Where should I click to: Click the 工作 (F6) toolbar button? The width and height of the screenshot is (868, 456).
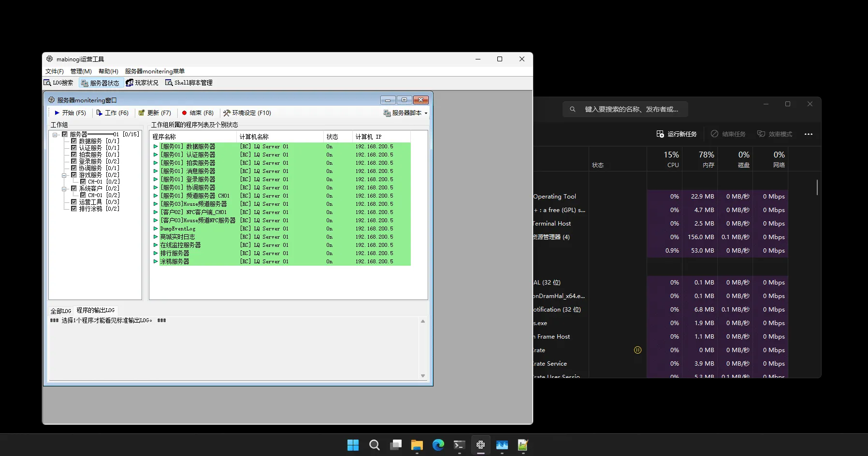pos(113,113)
